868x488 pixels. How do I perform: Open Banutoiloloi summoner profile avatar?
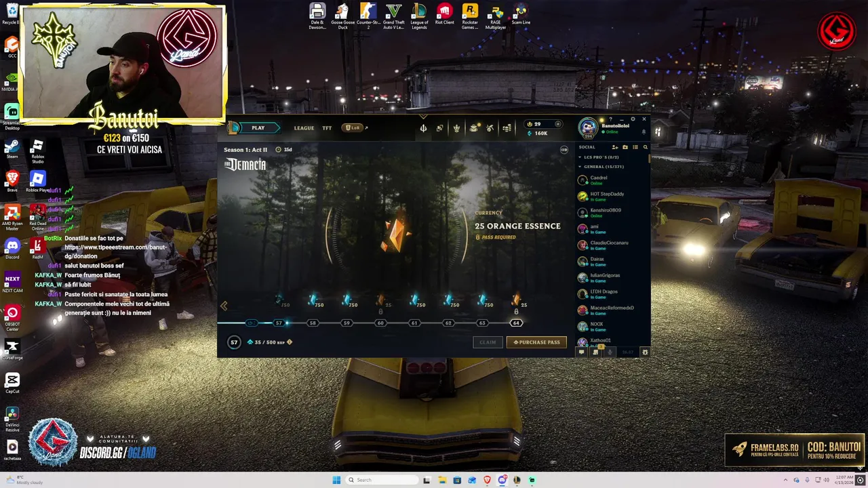pos(588,127)
